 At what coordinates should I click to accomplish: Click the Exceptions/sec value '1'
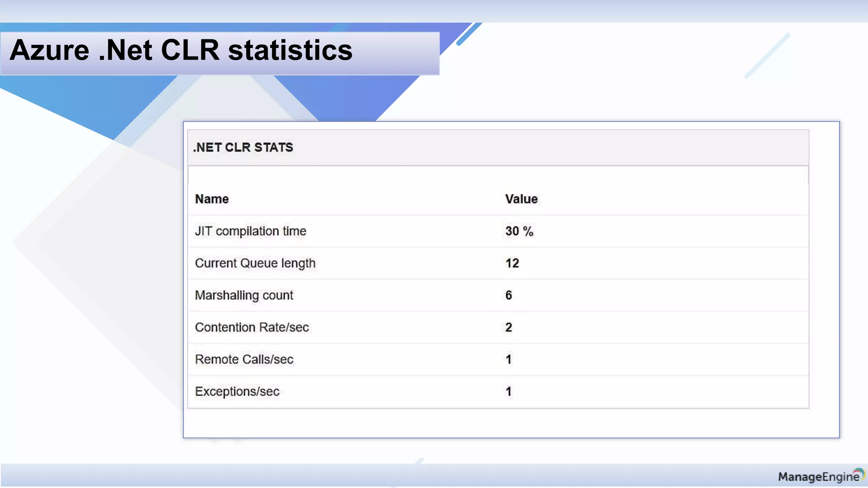click(x=509, y=391)
